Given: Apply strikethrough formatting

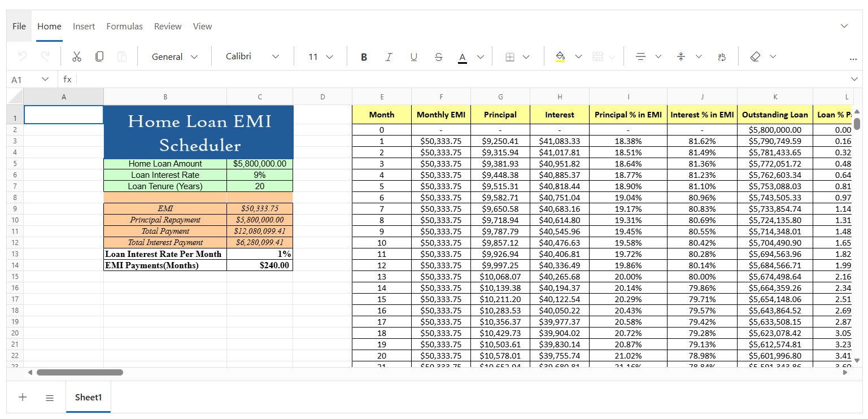Looking at the screenshot, I should (439, 56).
